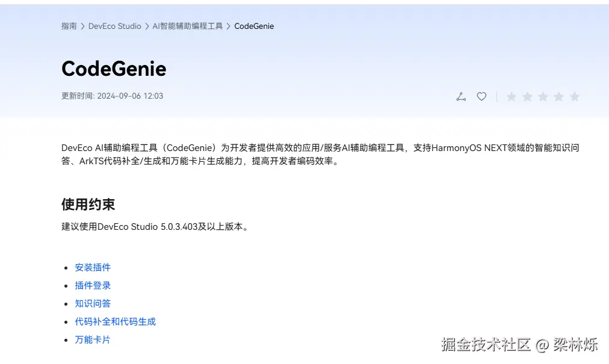This screenshot has width=609, height=364.
Task: Click the share icon near update time
Action: coord(461,96)
